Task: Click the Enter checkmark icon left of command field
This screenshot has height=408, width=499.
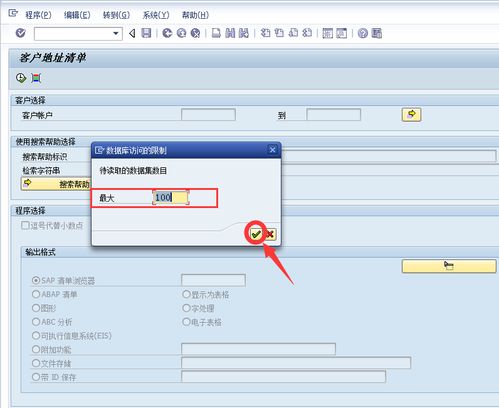Action: (21, 33)
